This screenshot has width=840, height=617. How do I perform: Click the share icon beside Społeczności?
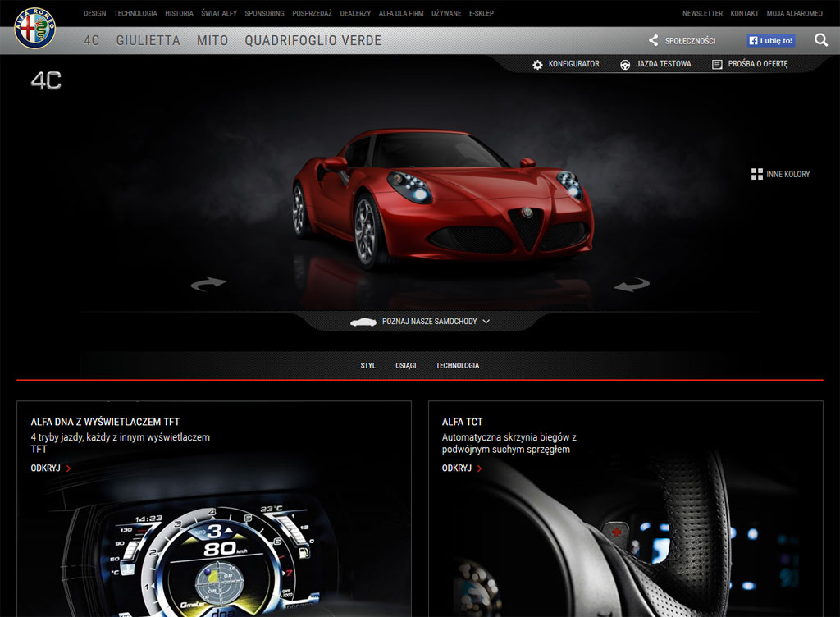[x=654, y=40]
